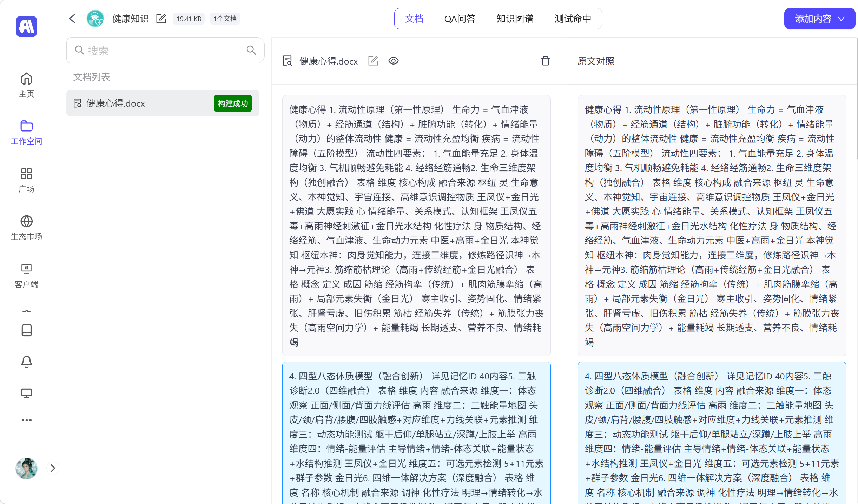This screenshot has width=858, height=504.
Task: Click the 1个文档 count badge
Action: 225,19
